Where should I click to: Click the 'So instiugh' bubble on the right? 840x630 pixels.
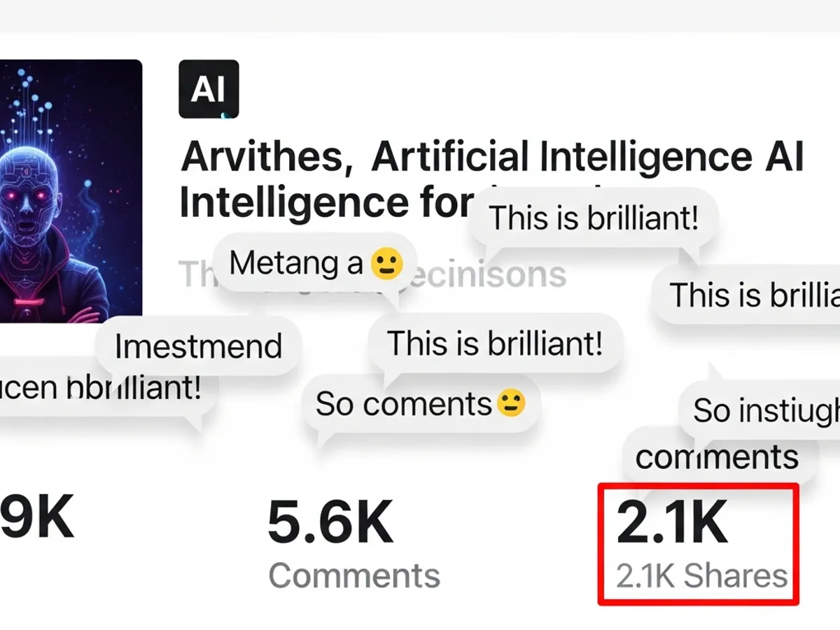coord(762,410)
